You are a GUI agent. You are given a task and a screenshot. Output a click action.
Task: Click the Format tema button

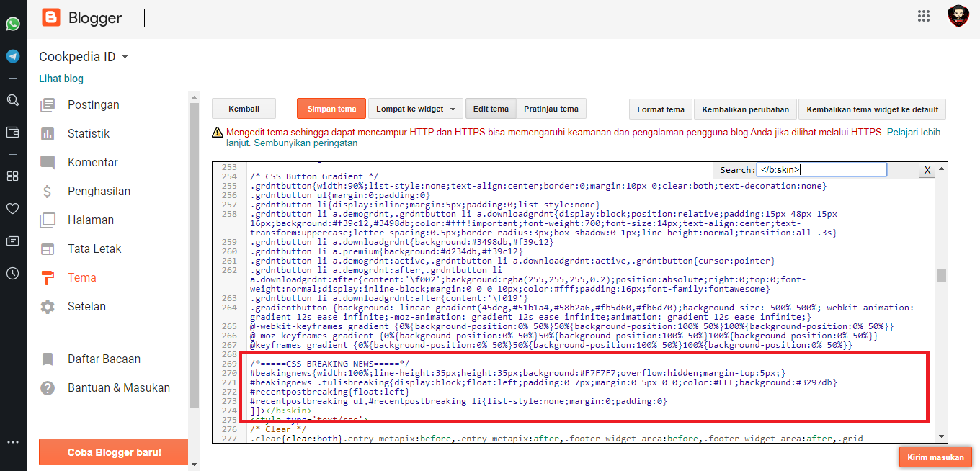click(661, 109)
